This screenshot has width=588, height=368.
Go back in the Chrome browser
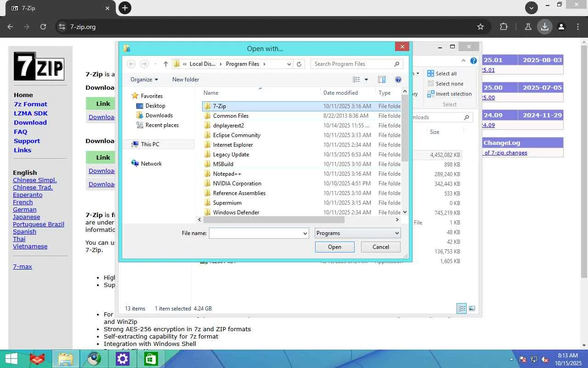click(10, 27)
